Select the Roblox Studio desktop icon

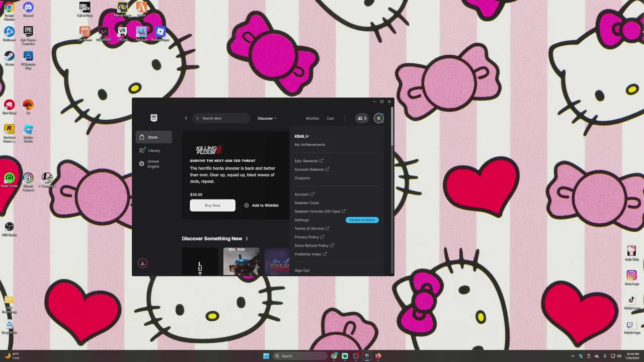pos(28,133)
